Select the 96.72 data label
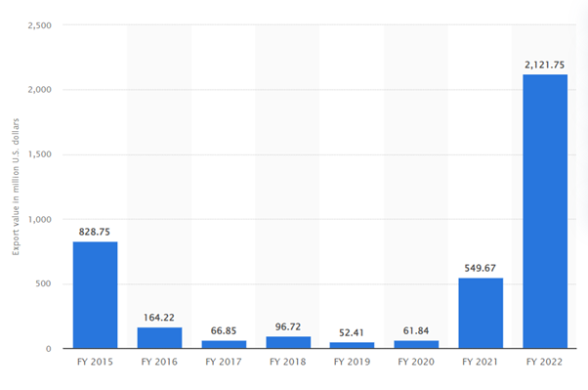This screenshot has height=390, width=588. click(288, 326)
